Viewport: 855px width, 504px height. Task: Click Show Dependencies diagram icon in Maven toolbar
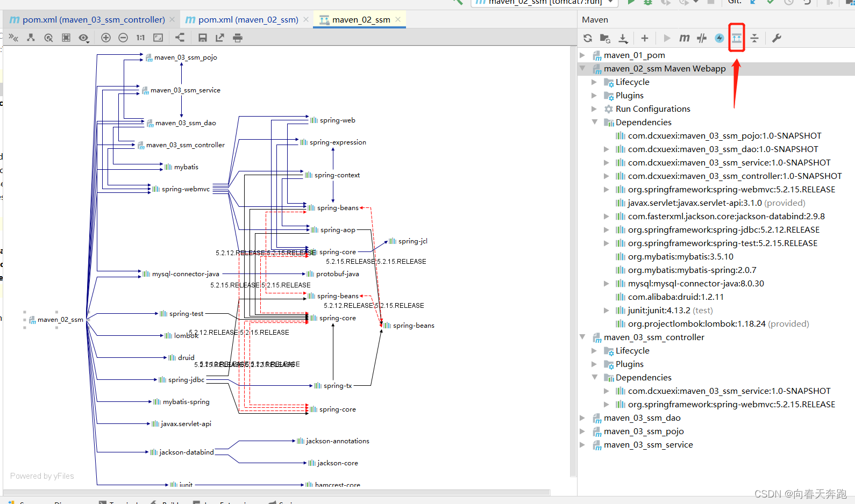[x=737, y=38]
